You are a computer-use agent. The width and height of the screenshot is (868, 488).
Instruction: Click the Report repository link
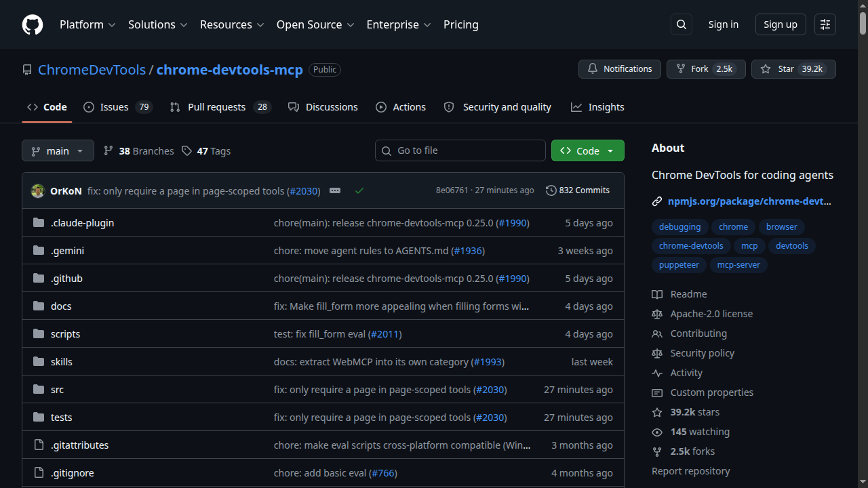point(691,471)
